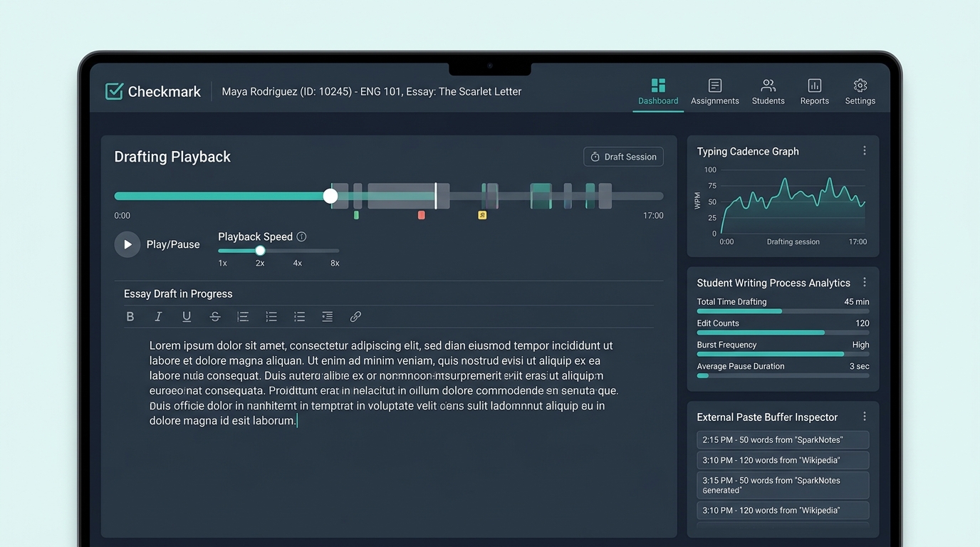Open the Student Writing Process Analytics options menu
The height and width of the screenshot is (547, 980).
865,283
